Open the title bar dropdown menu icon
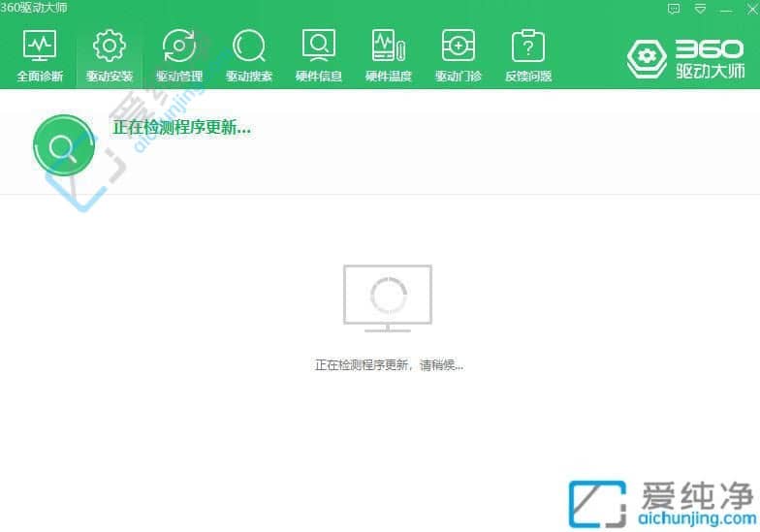760x532 pixels. tap(700, 9)
